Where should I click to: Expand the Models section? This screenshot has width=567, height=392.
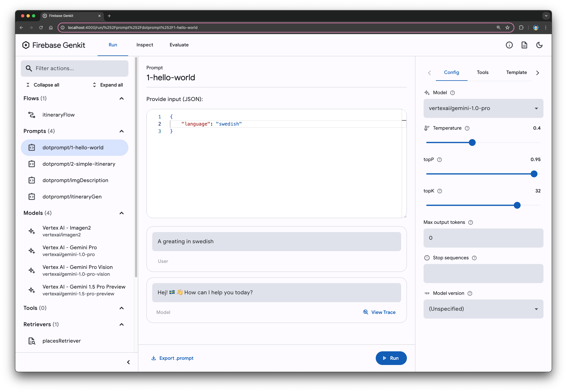(122, 213)
